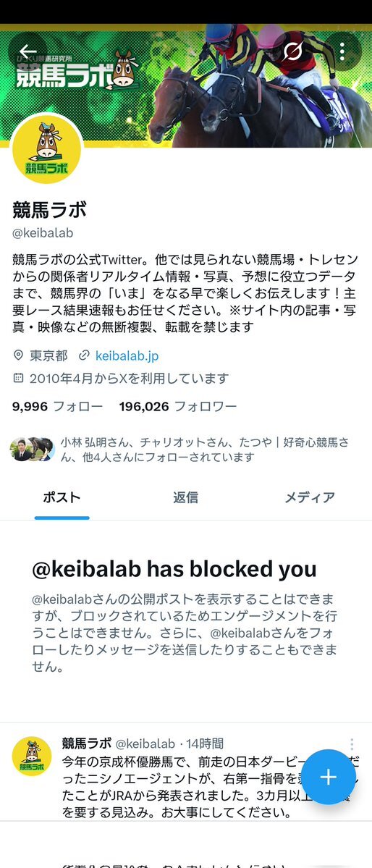Tap the back arrow icon

pyautogui.click(x=28, y=51)
